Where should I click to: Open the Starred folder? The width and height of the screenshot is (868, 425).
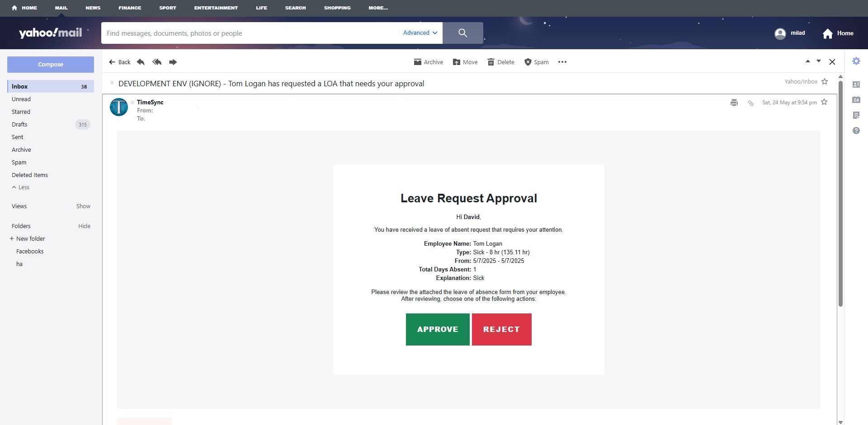pos(21,112)
